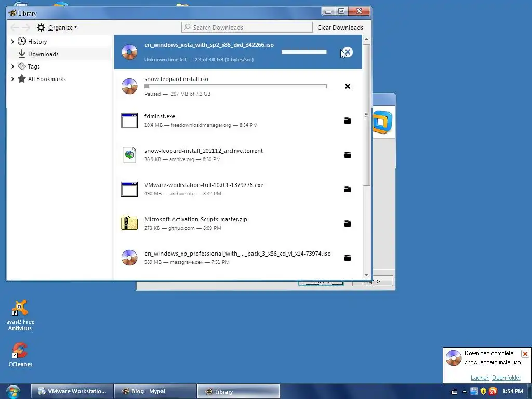Click Launch link in download notification

click(x=480, y=378)
